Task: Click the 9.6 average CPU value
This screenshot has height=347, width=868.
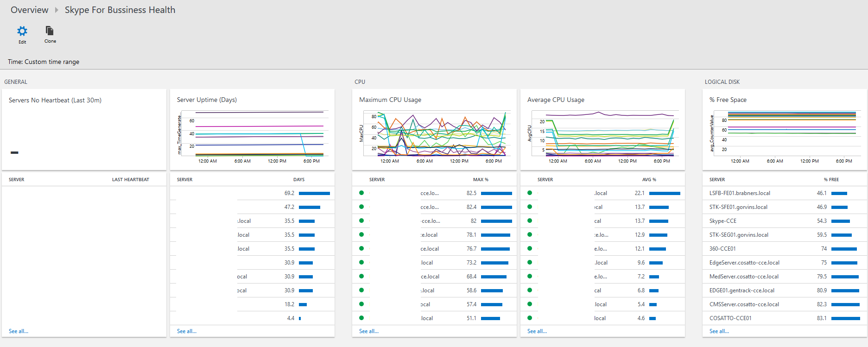Action: 641,263
